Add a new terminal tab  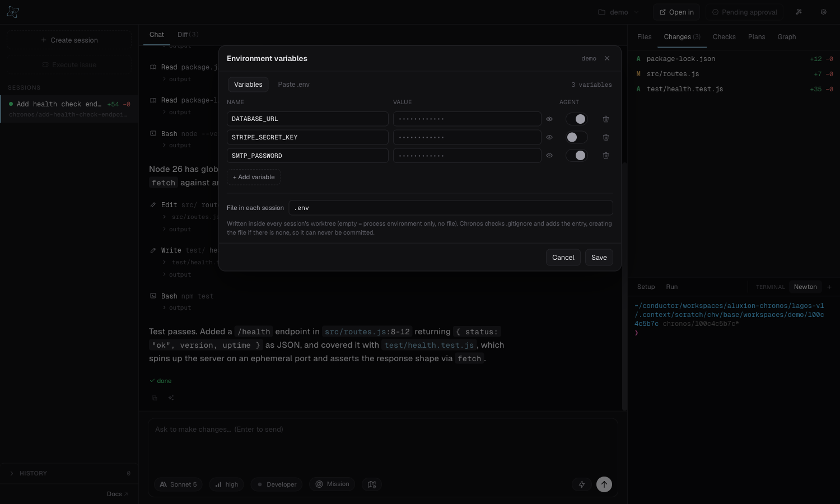pyautogui.click(x=829, y=287)
